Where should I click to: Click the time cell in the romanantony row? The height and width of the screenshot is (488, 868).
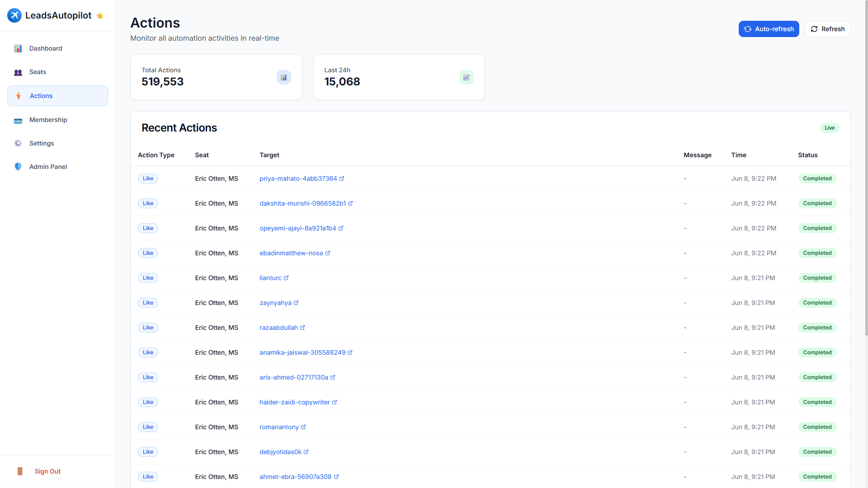coord(753,427)
